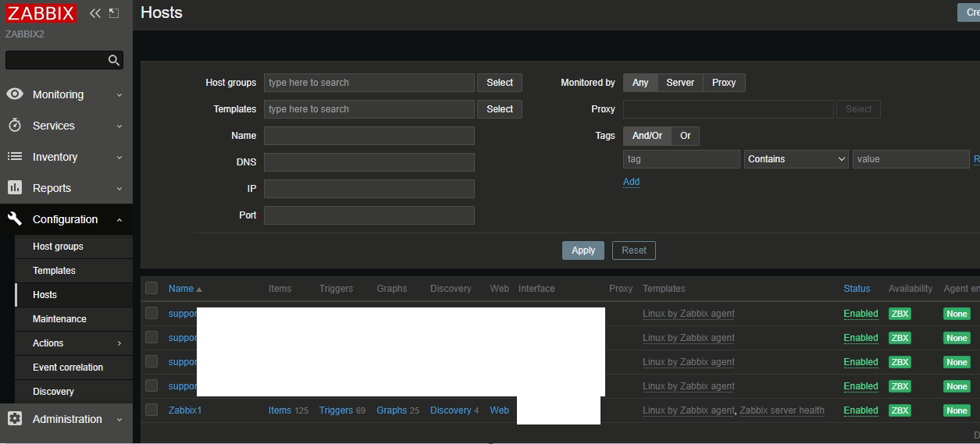Tick the select-all hosts checkbox in the header

[151, 288]
